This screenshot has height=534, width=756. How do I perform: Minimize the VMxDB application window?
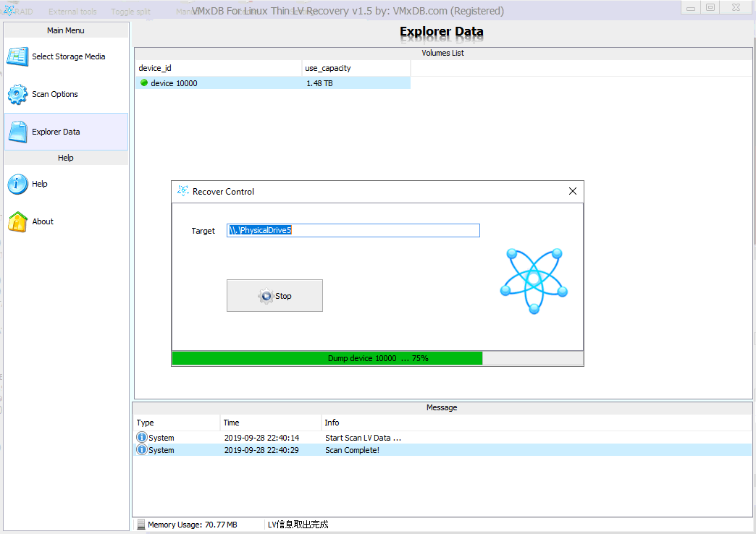pos(691,8)
